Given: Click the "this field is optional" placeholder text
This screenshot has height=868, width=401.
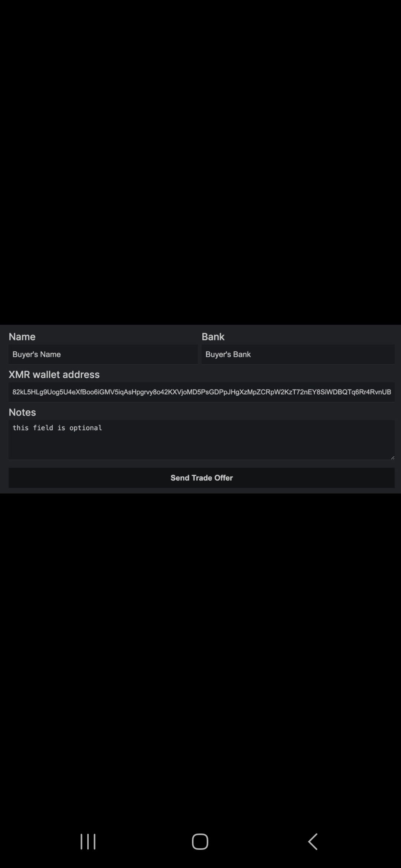Looking at the screenshot, I should (57, 428).
